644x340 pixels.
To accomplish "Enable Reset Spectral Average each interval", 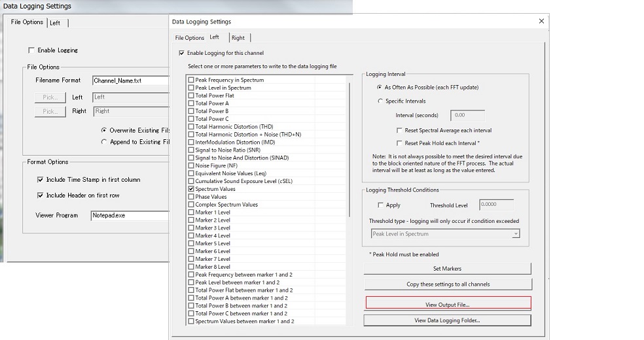I will pyautogui.click(x=399, y=130).
